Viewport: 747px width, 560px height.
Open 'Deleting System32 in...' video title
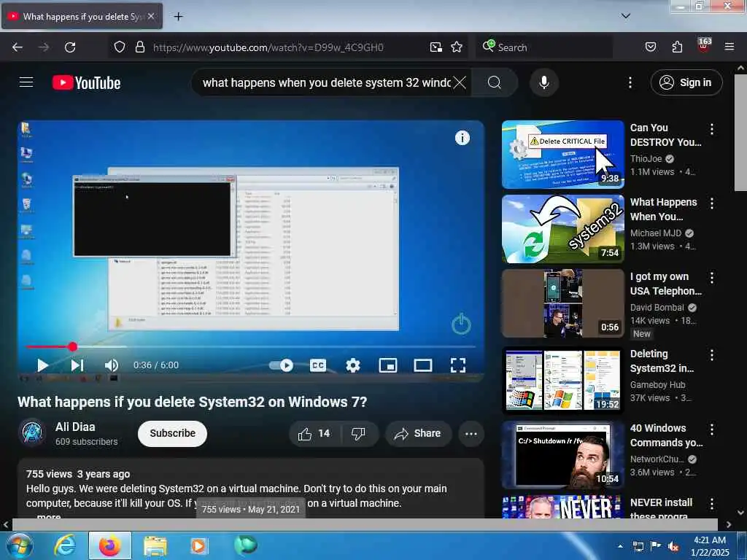[662, 361]
